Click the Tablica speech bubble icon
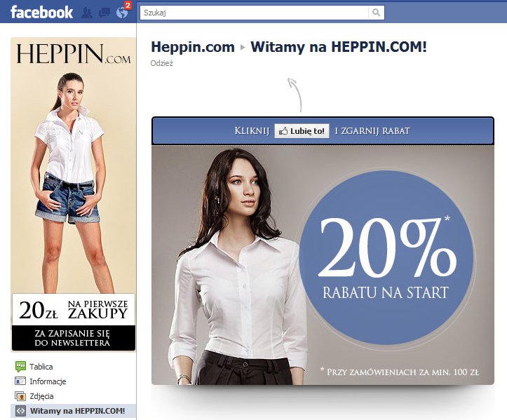 pyautogui.click(x=20, y=366)
